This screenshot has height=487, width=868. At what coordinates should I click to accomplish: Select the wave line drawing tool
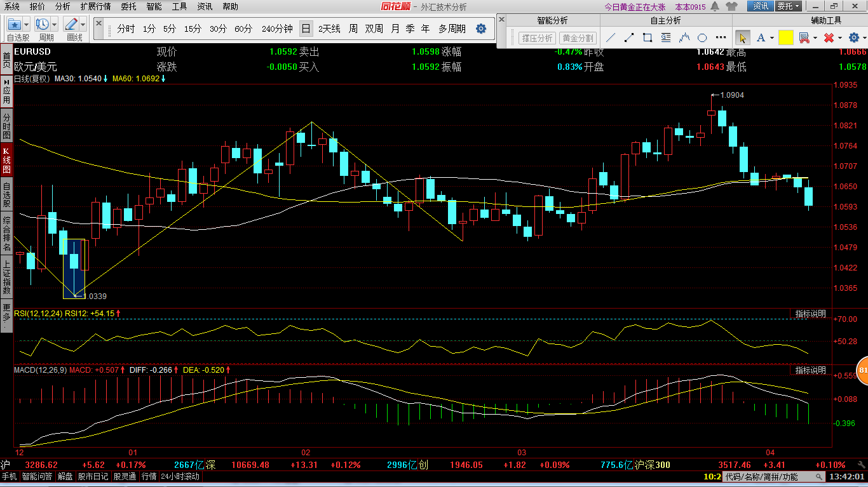click(x=684, y=37)
